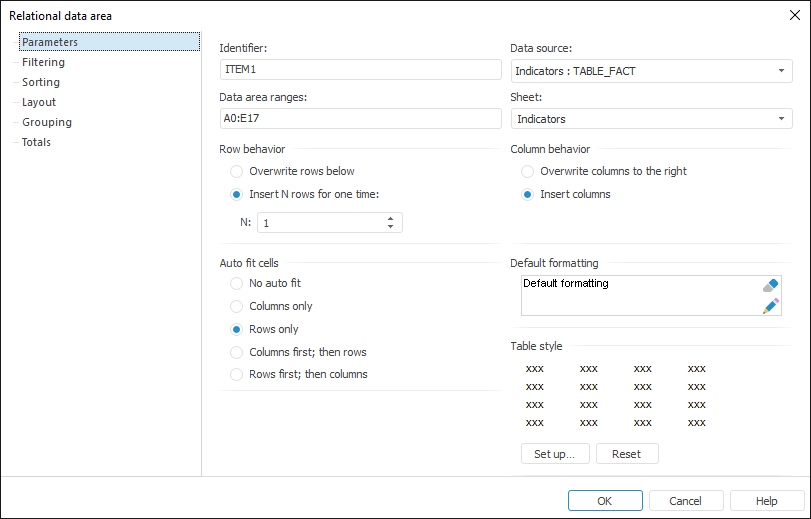
Task: Click the Data area ranges field
Action: point(360,119)
